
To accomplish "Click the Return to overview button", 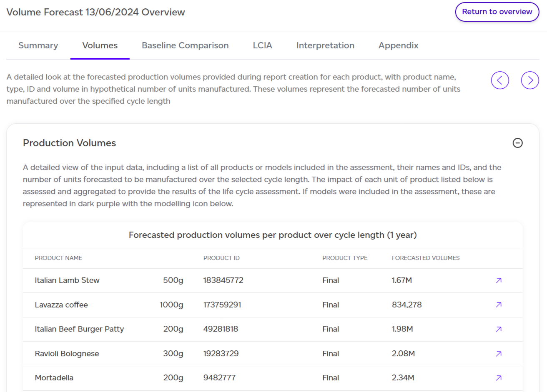I will 497,12.
